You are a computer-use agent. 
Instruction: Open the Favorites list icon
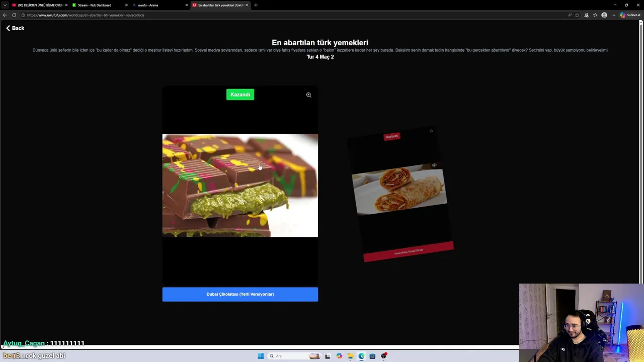(595, 15)
